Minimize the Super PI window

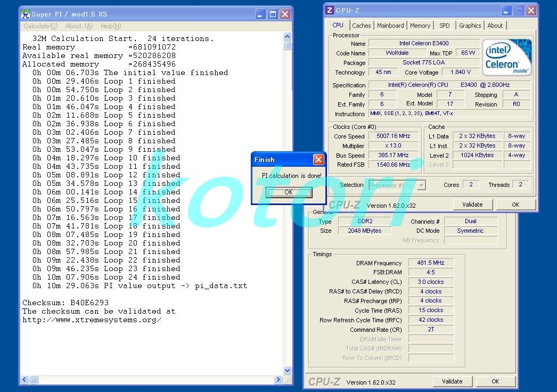[260, 14]
